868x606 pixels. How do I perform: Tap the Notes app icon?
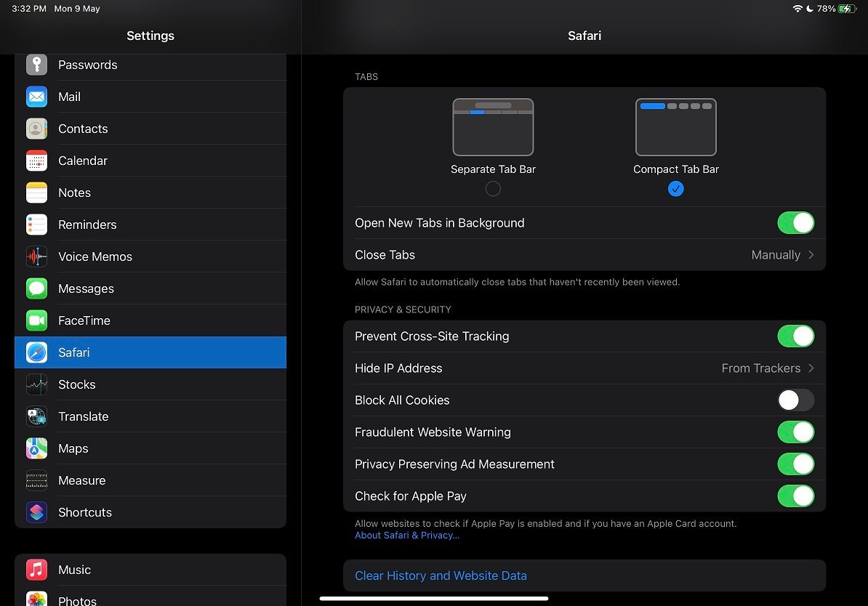[36, 193]
